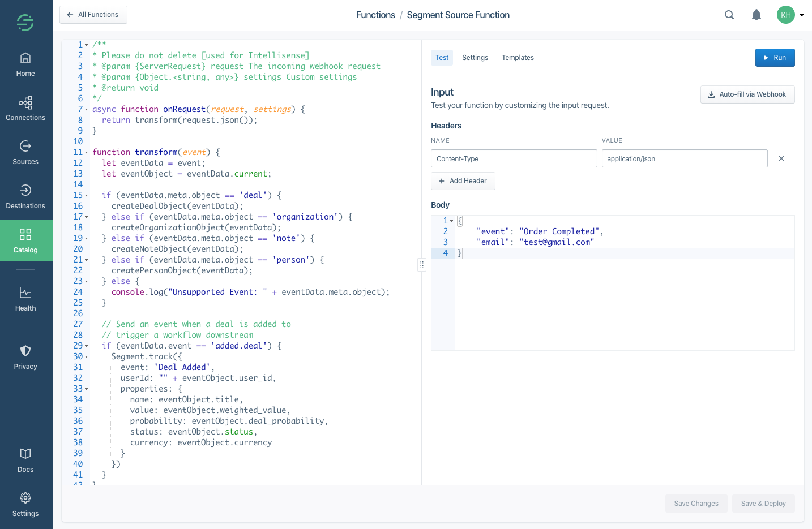Image resolution: width=812 pixels, height=529 pixels.
Task: Open the Privacy section in sidebar
Action: coord(25,358)
